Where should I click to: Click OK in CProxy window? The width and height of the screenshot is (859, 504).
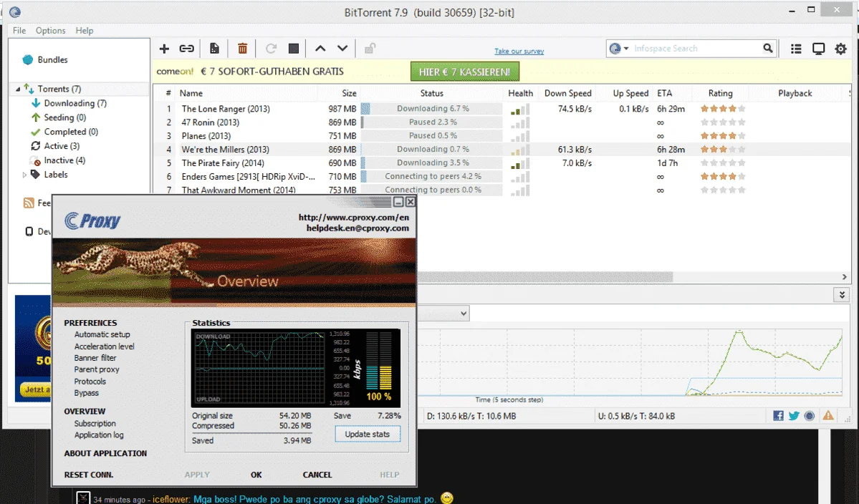256,475
